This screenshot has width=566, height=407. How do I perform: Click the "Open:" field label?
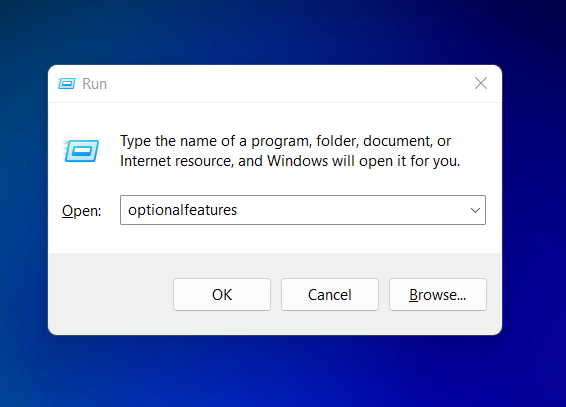pyautogui.click(x=82, y=211)
